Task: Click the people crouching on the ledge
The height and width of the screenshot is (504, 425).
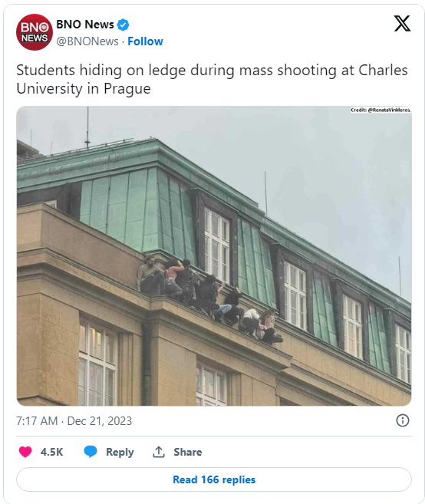Action: [x=209, y=300]
